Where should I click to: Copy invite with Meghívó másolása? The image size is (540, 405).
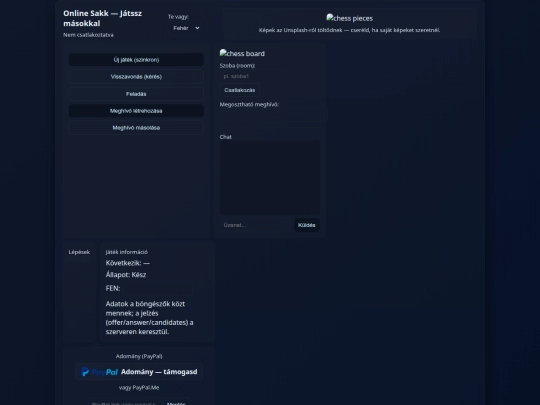[x=136, y=127]
